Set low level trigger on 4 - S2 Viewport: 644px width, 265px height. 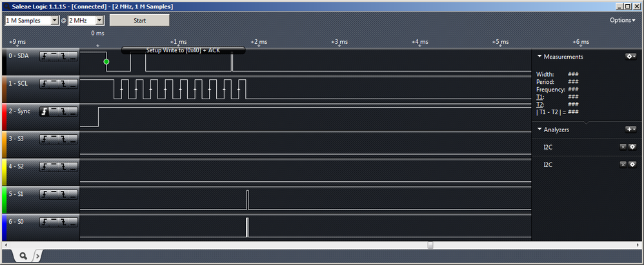click(x=73, y=167)
